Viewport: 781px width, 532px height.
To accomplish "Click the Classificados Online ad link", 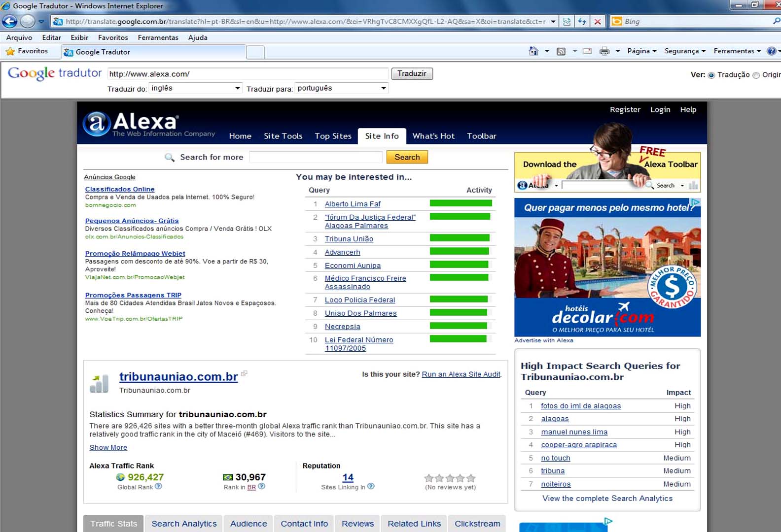I will point(120,189).
